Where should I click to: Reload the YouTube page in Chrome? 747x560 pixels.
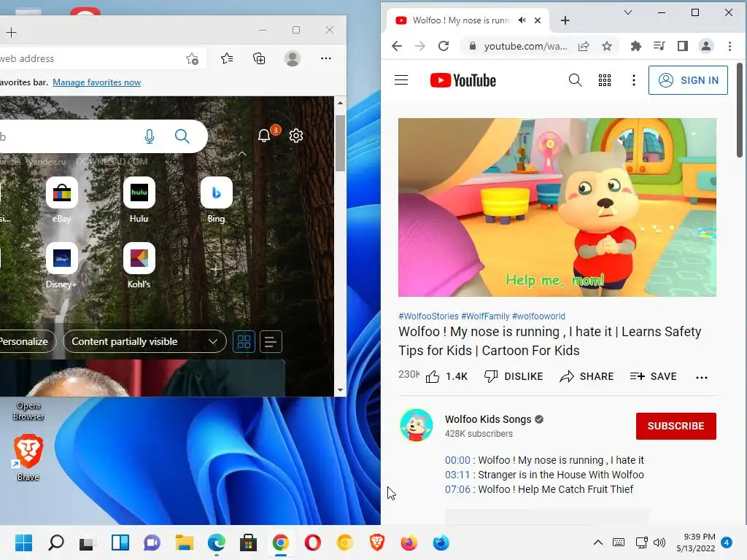[444, 46]
